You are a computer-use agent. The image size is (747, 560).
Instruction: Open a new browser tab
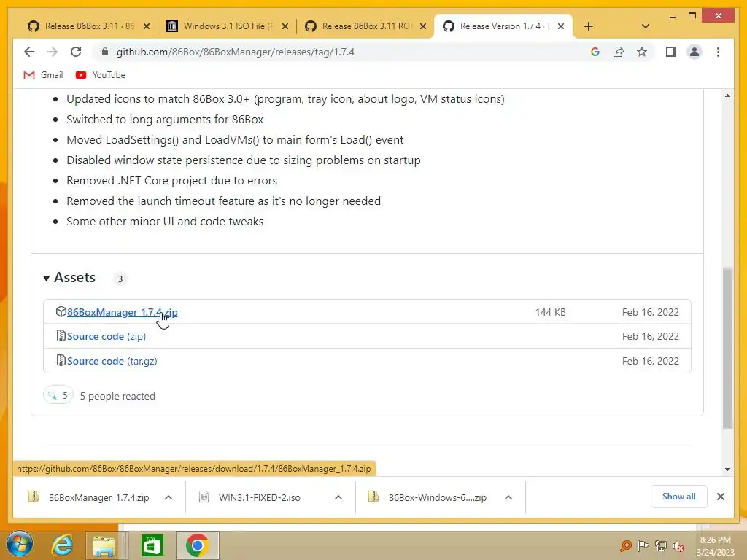point(589,26)
